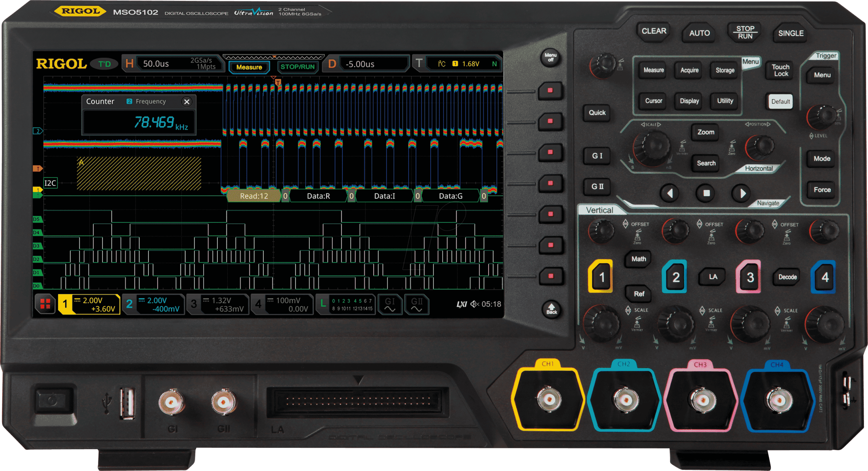Tap the muted speaker icon

(474, 304)
